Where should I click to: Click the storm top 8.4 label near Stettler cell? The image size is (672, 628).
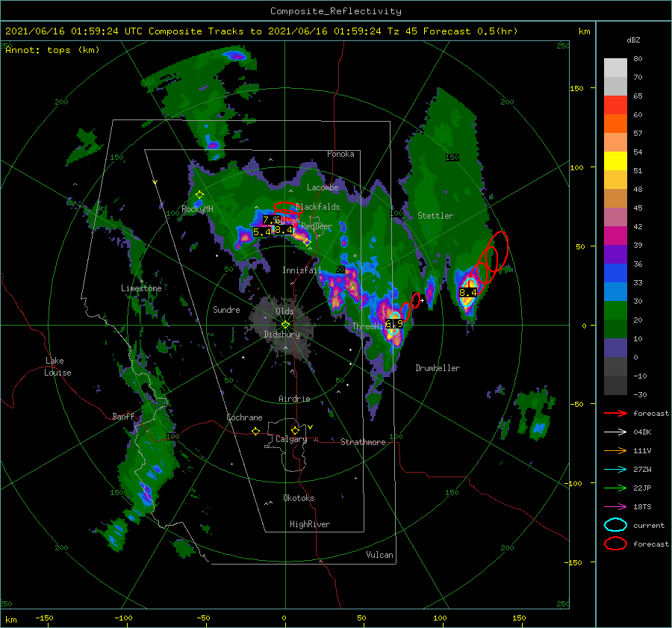(467, 293)
